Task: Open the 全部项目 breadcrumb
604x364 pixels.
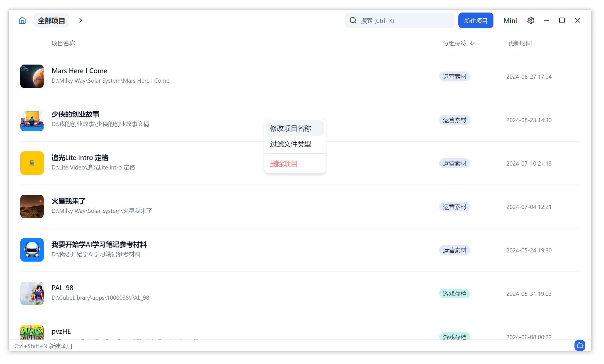Action: coord(52,20)
